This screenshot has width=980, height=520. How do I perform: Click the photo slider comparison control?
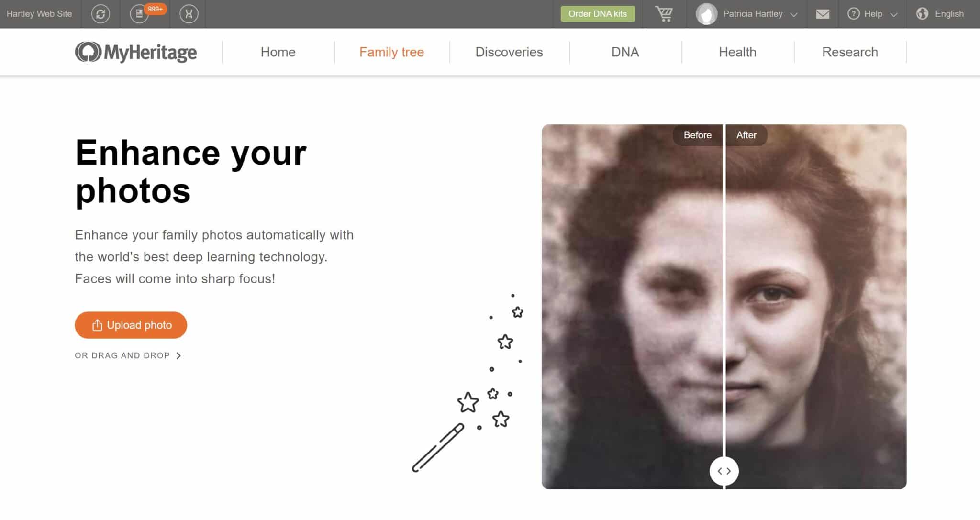pyautogui.click(x=724, y=470)
